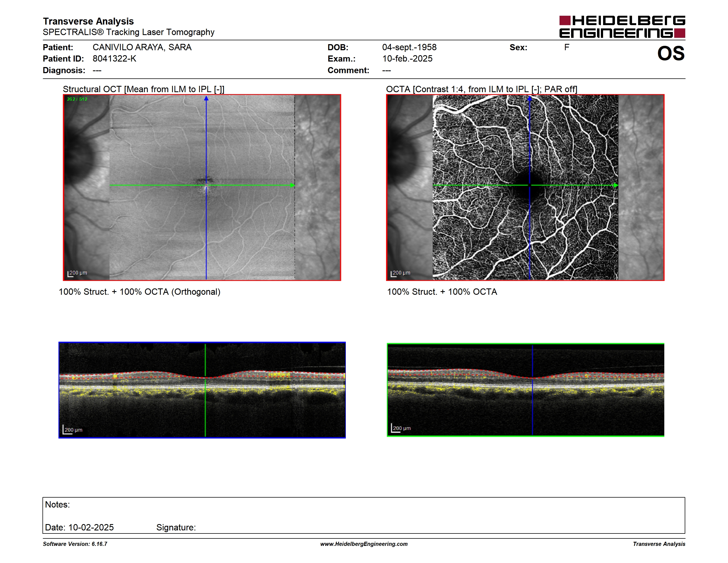The width and height of the screenshot is (728, 563).
Task: Open the OCTA angiography en-face image
Action: 525,187
